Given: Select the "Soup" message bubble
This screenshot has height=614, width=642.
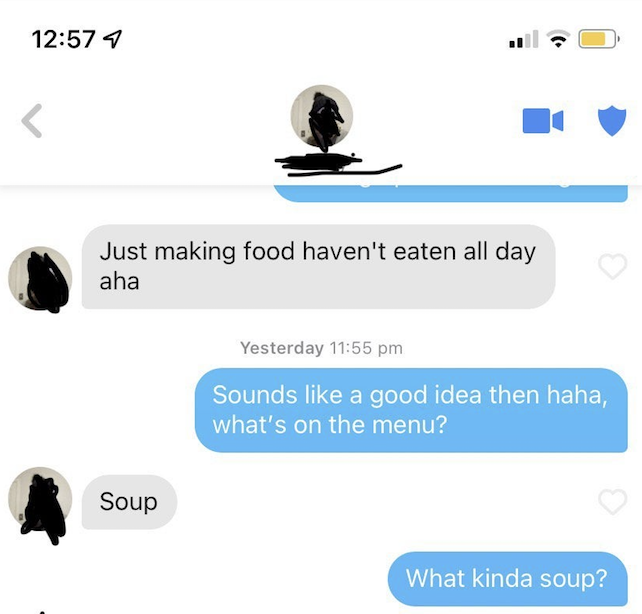Looking at the screenshot, I should (x=129, y=502).
